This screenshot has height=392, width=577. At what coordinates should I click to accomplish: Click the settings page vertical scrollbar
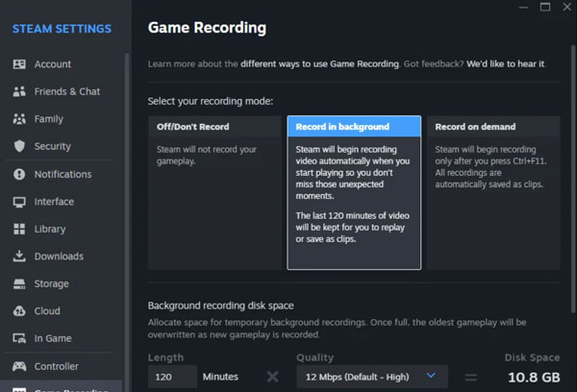click(573, 180)
